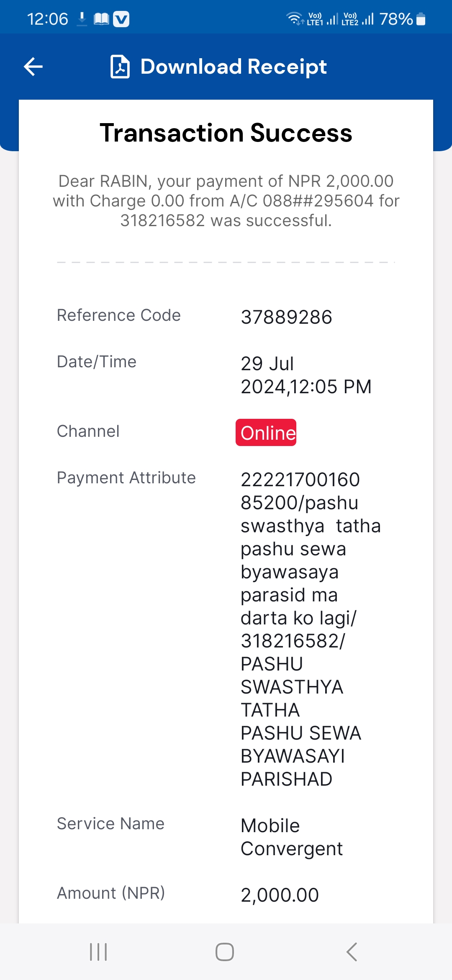Click the PDF document icon
This screenshot has width=452, height=980.
click(x=120, y=67)
